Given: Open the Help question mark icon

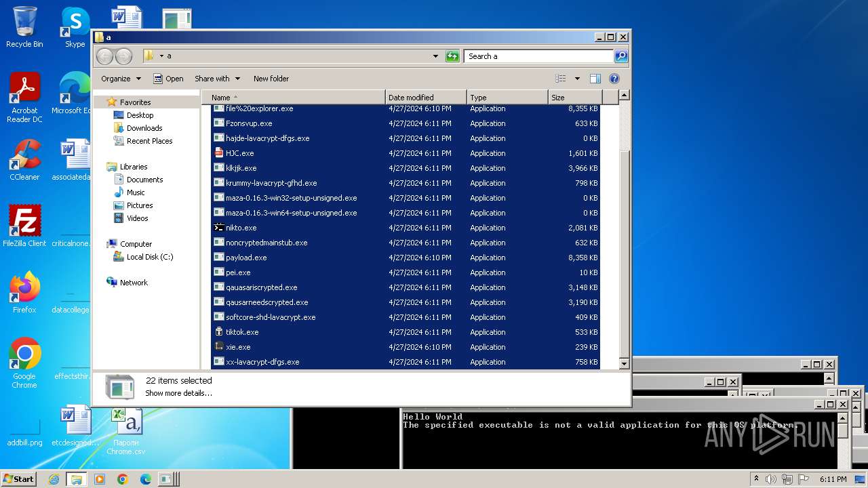Looking at the screenshot, I should (614, 79).
